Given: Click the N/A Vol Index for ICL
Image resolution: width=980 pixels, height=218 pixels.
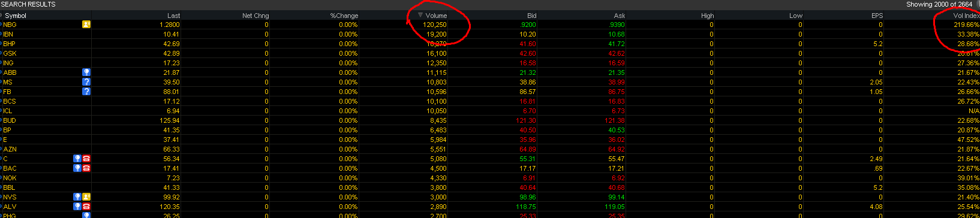Looking at the screenshot, I should coord(974,111).
